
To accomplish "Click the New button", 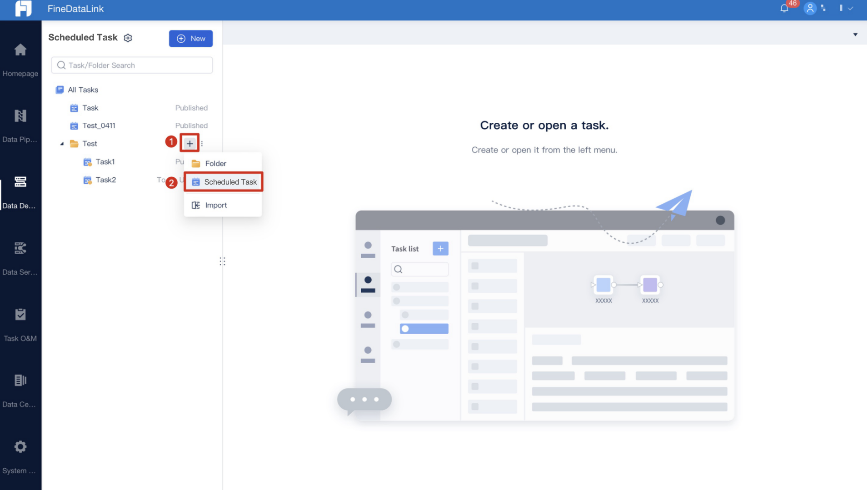I will [190, 39].
